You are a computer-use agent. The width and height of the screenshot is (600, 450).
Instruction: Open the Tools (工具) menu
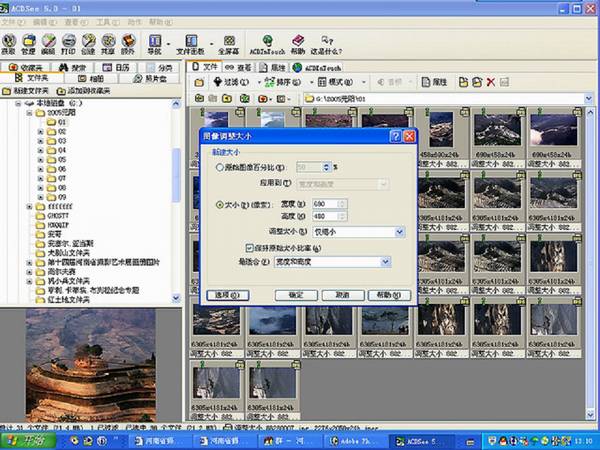tap(108, 23)
